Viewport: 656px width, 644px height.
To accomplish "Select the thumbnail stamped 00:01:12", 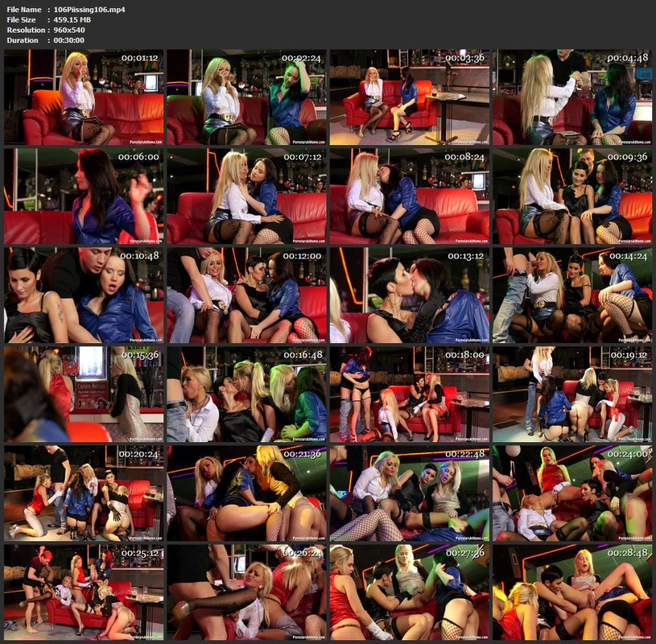I will pos(84,97).
